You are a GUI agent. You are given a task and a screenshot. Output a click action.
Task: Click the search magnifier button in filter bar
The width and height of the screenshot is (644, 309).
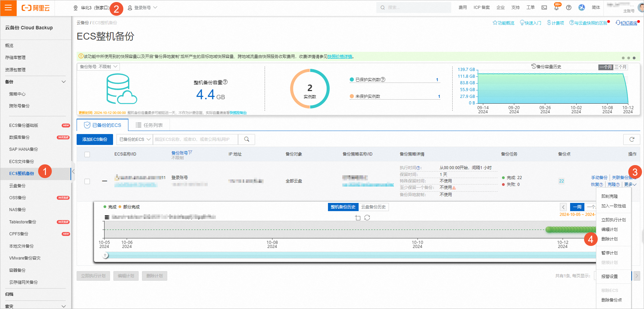247,139
